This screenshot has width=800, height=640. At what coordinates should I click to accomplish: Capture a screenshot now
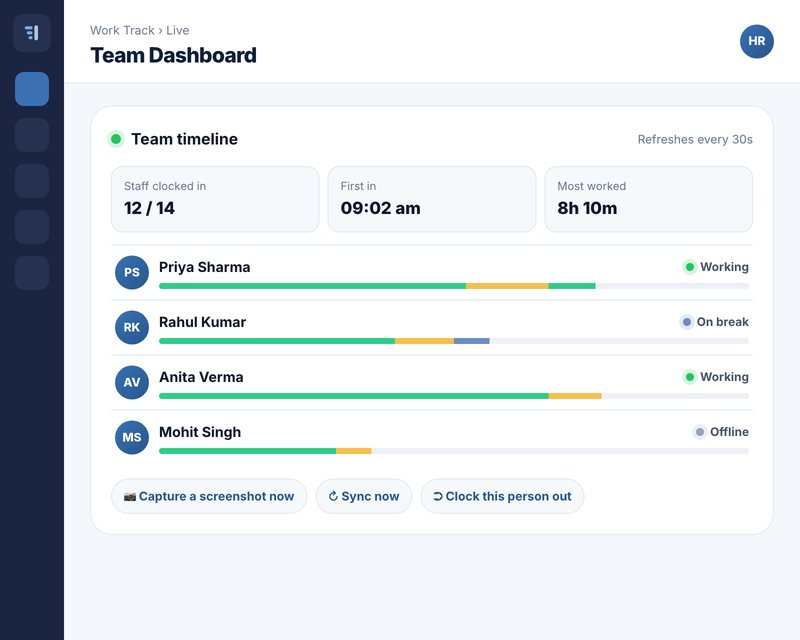pos(209,496)
